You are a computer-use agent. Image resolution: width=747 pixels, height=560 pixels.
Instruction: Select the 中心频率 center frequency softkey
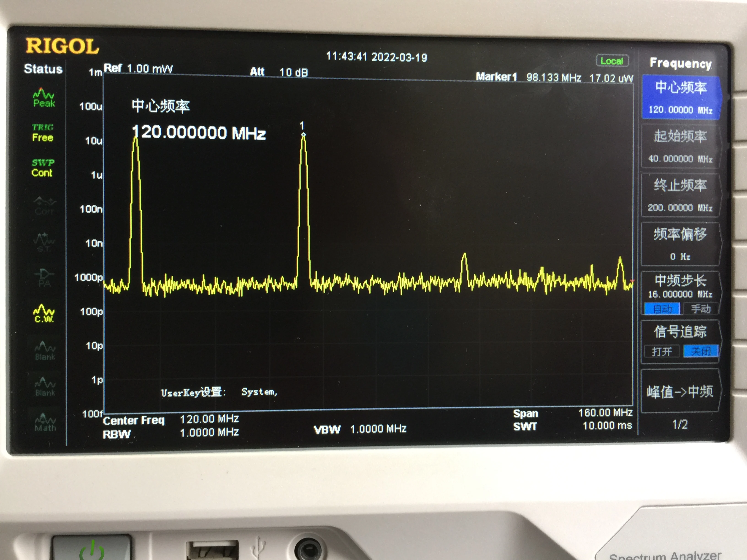click(x=681, y=97)
